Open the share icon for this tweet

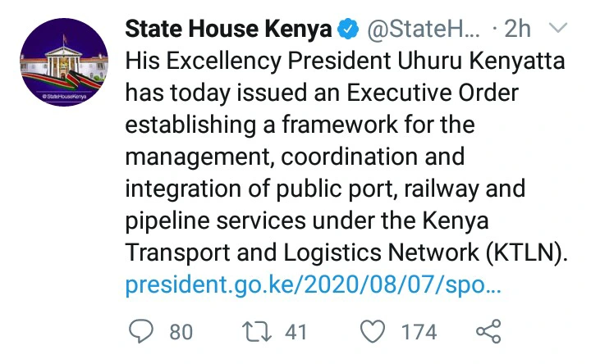pyautogui.click(x=488, y=331)
